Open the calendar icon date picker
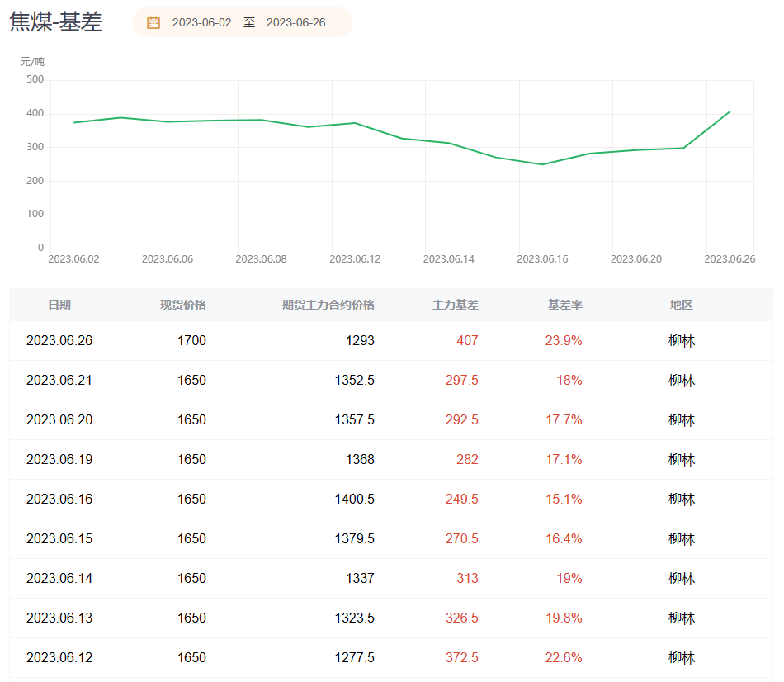 click(x=153, y=22)
